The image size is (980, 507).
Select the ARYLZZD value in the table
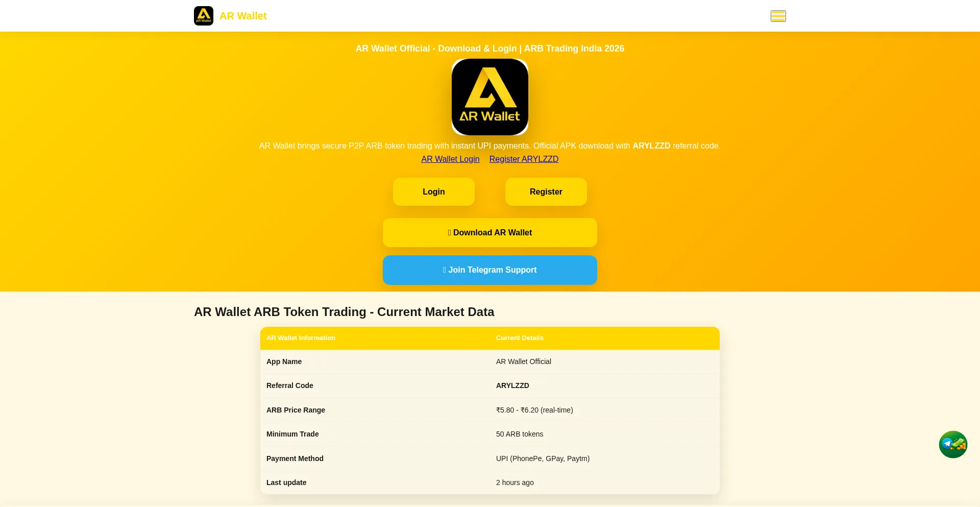click(512, 385)
